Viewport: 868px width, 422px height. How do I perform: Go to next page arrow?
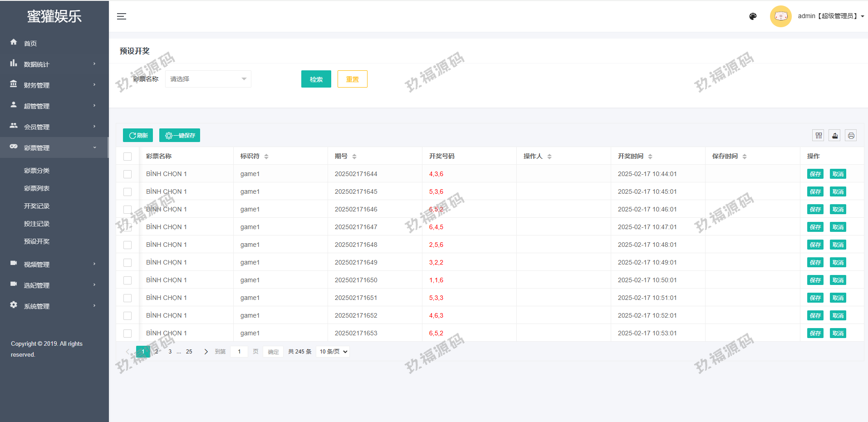206,352
